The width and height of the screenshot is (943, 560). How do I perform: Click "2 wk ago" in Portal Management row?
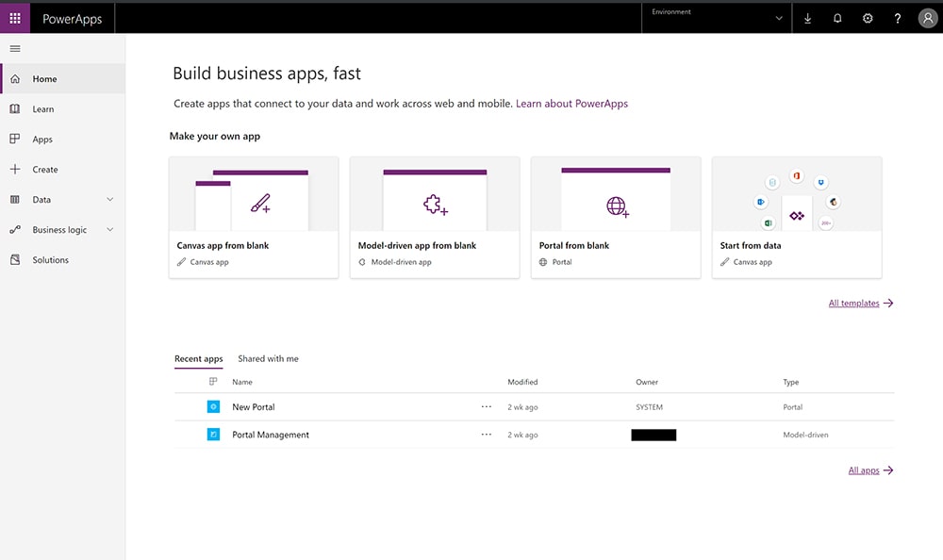coord(522,435)
